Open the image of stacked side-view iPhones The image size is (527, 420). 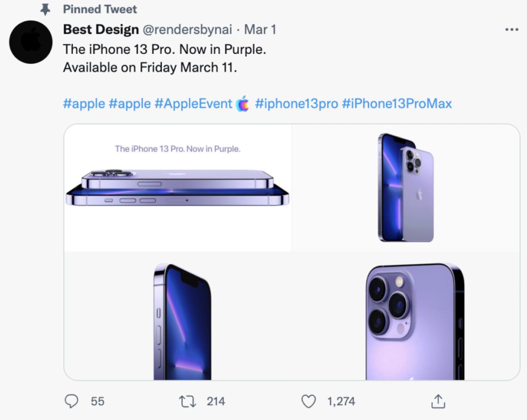click(x=178, y=188)
